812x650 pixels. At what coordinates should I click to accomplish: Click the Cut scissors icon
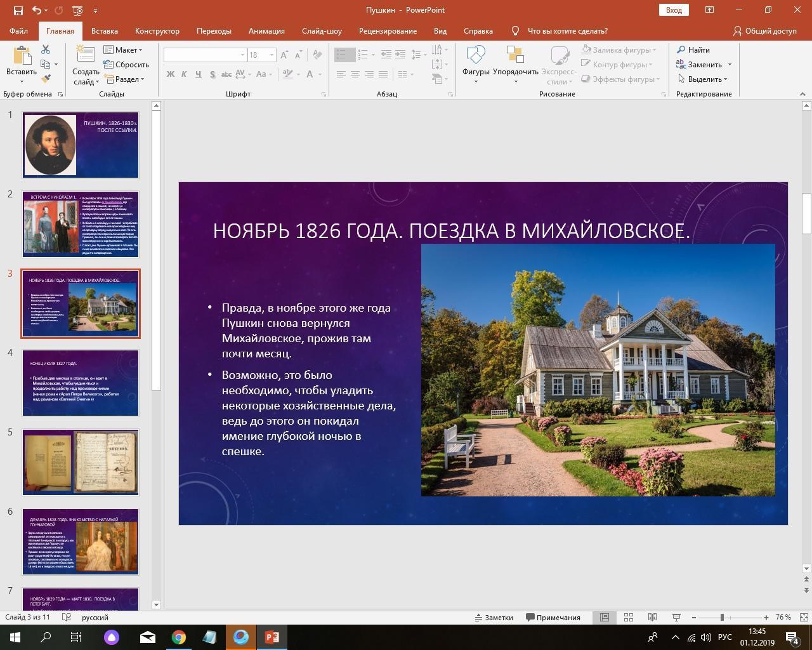(46, 50)
